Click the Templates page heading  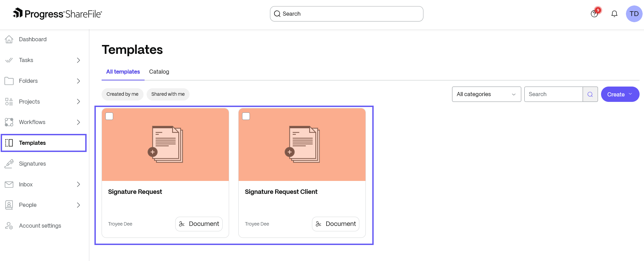click(132, 50)
